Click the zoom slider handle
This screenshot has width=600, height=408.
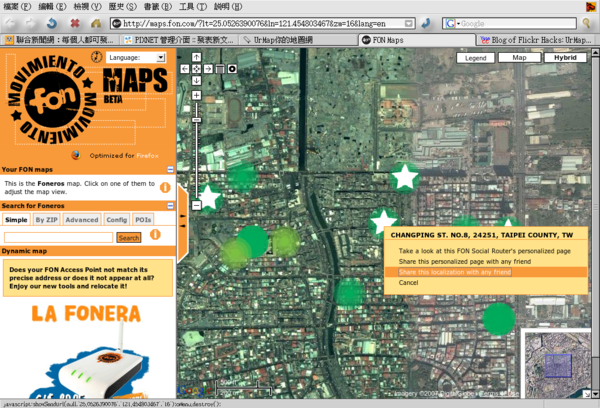[196, 120]
